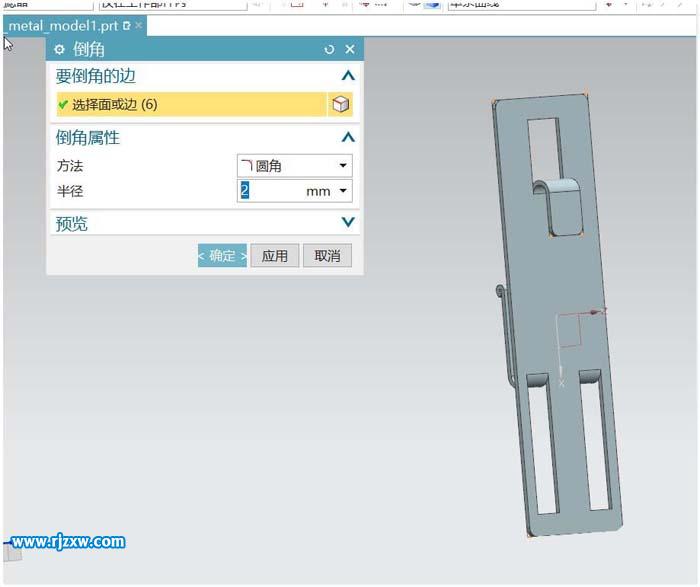This screenshot has height=587, width=700.
Task: Click the 选择面或边 (6) selection row
Action: pyautogui.click(x=192, y=104)
